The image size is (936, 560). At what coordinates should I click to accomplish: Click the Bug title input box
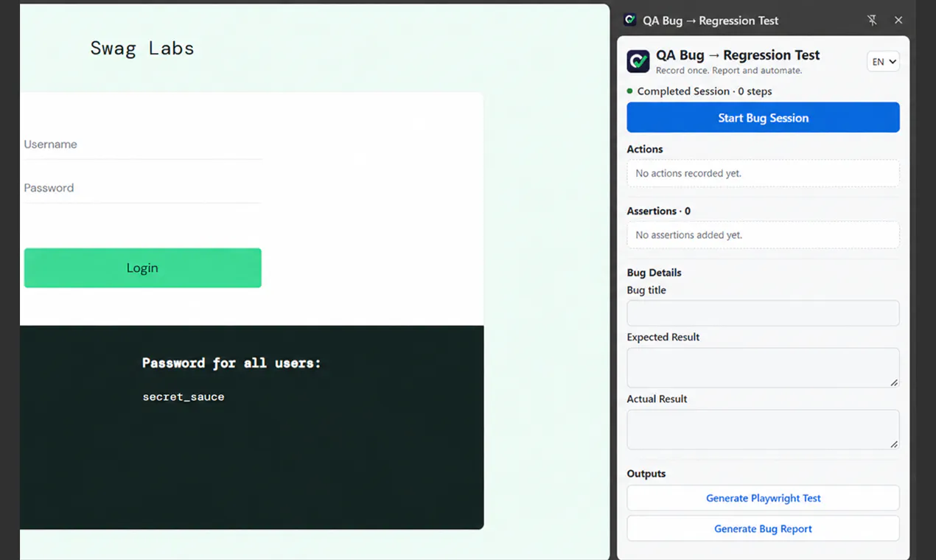point(763,313)
